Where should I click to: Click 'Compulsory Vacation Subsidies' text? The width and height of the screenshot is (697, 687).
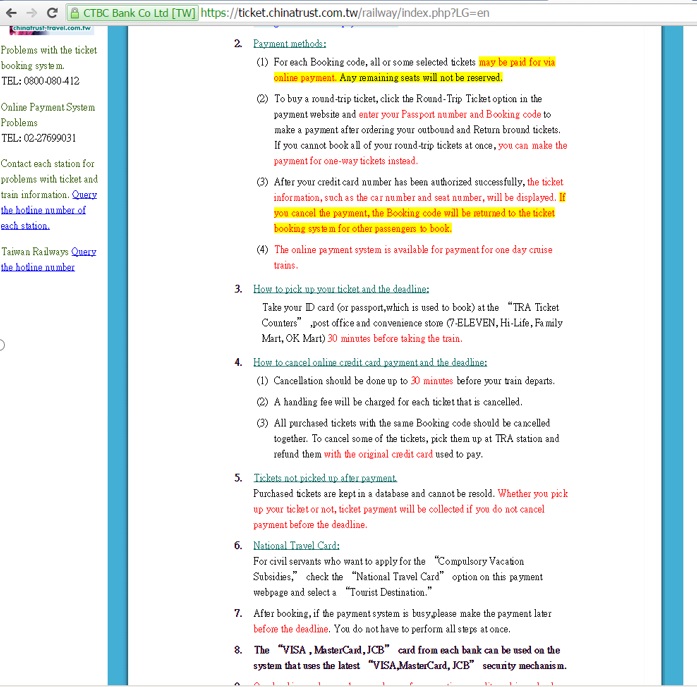coord(389,569)
